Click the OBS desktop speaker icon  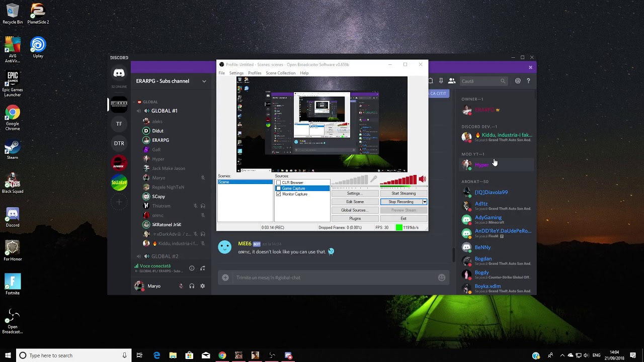422,179
